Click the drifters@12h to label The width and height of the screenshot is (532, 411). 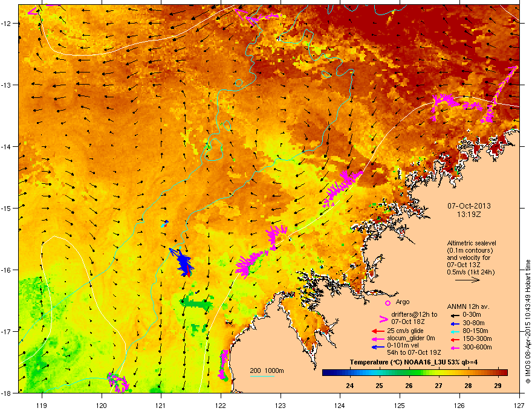[x=414, y=314]
